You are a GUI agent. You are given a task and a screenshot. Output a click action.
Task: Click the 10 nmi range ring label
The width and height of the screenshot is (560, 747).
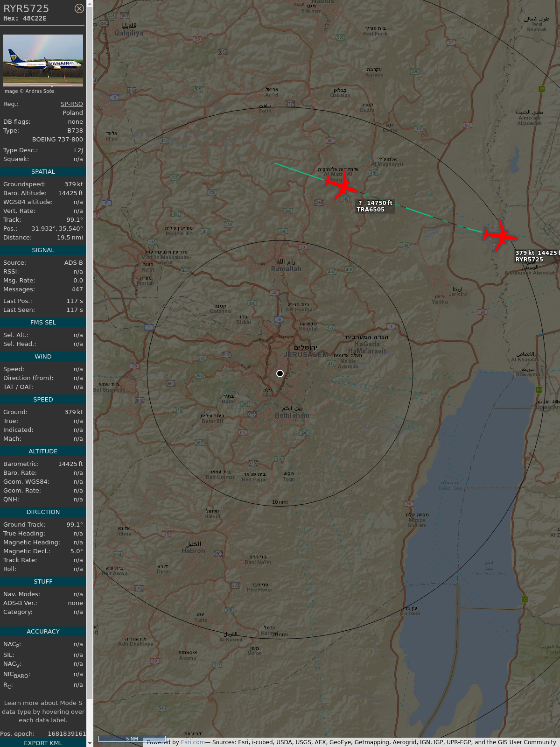pyautogui.click(x=280, y=502)
